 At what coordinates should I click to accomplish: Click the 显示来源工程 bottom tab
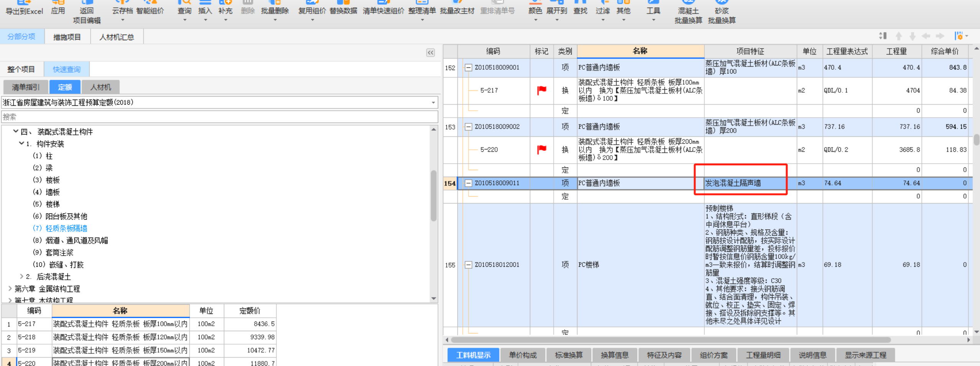(866, 355)
